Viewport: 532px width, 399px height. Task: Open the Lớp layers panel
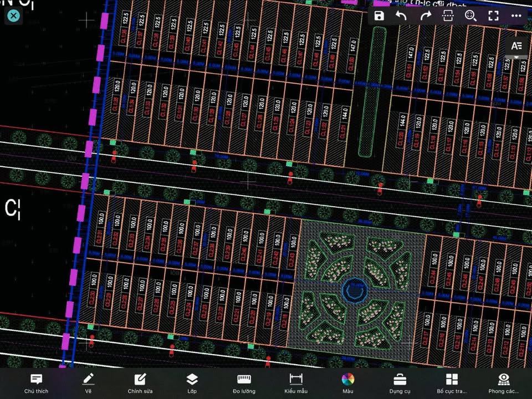coord(192,383)
